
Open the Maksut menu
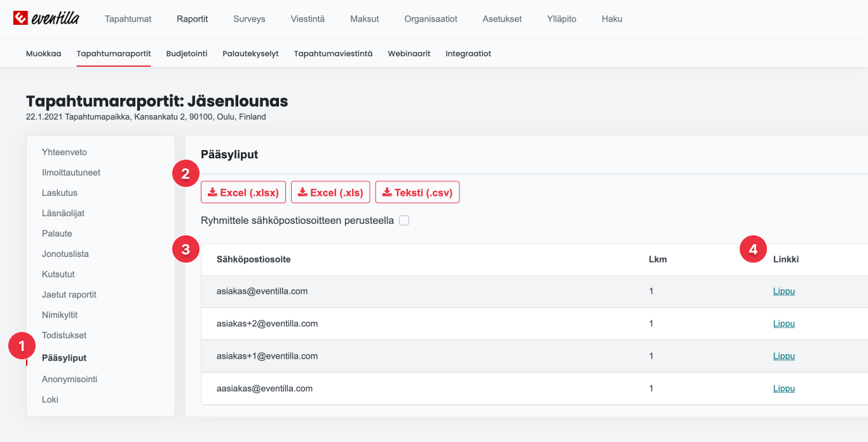pos(365,19)
